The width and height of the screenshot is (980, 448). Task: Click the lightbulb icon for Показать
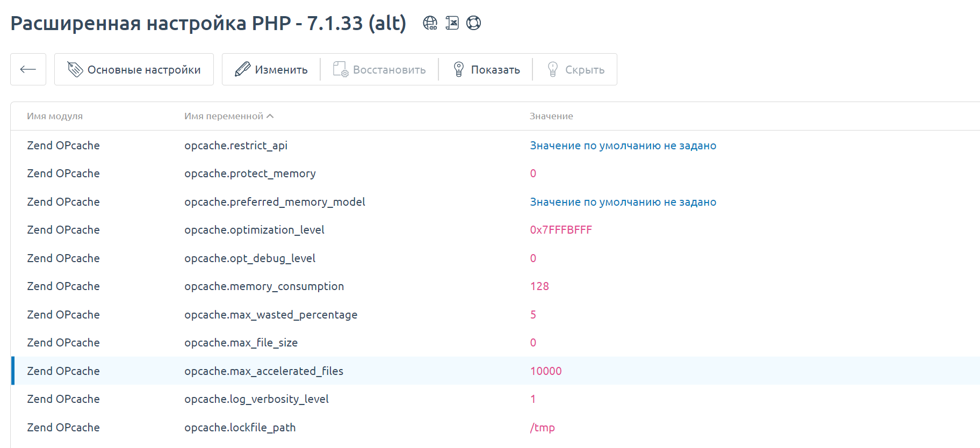click(x=459, y=69)
